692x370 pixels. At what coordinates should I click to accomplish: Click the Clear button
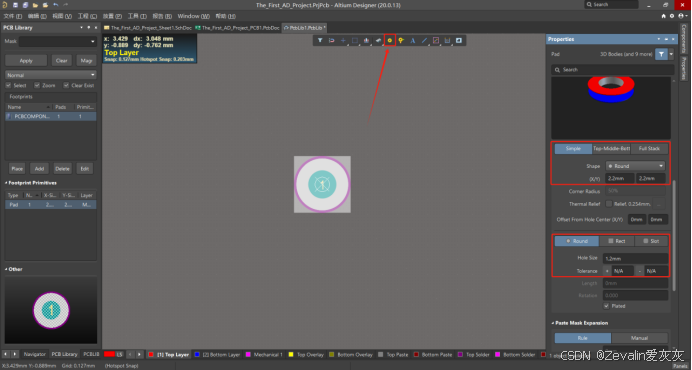click(x=61, y=60)
